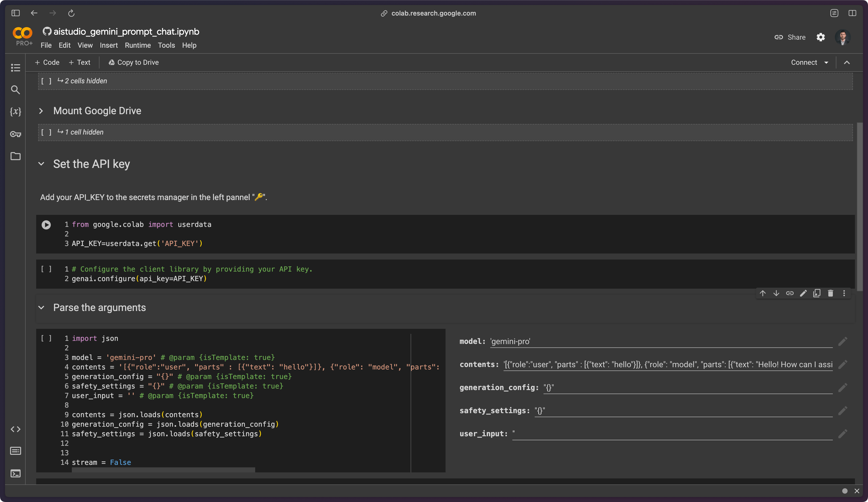The height and width of the screenshot is (502, 868).
Task: Open the Runtime menu
Action: [x=137, y=45]
